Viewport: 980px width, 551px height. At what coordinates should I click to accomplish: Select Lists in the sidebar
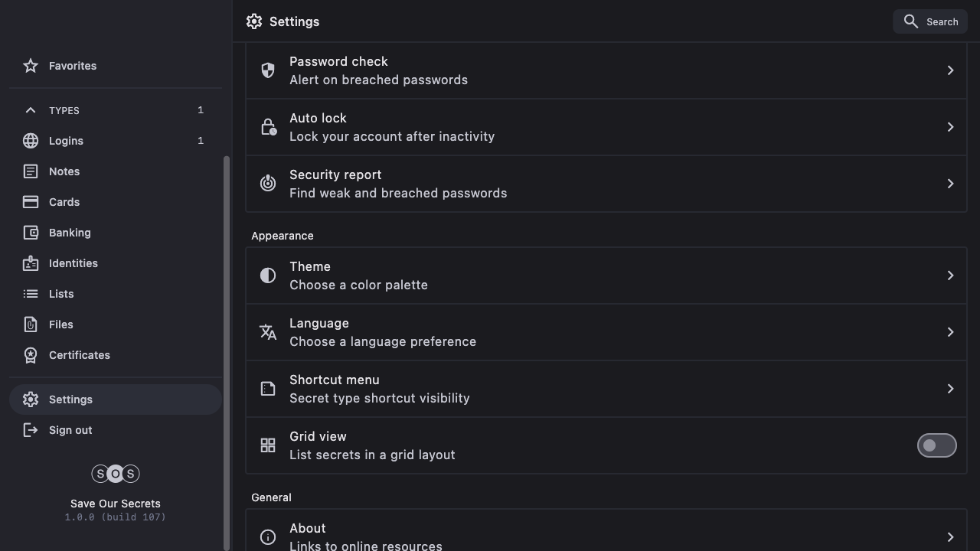coord(61,294)
